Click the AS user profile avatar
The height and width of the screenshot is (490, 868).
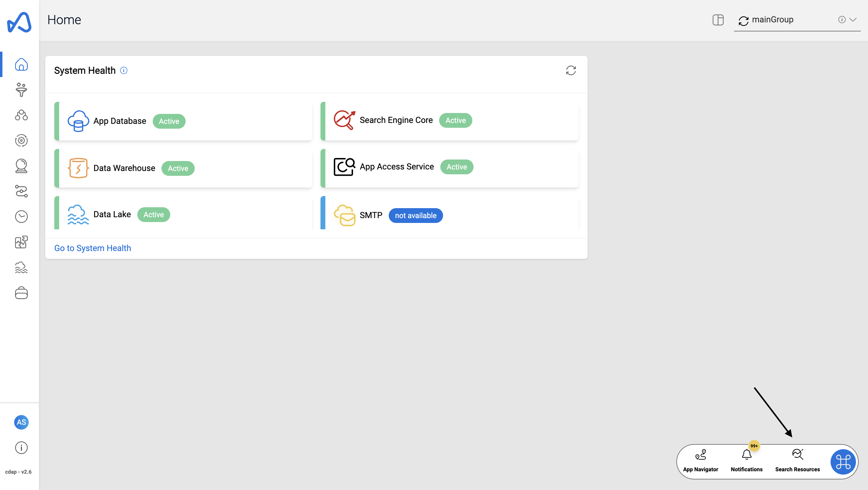click(x=21, y=422)
